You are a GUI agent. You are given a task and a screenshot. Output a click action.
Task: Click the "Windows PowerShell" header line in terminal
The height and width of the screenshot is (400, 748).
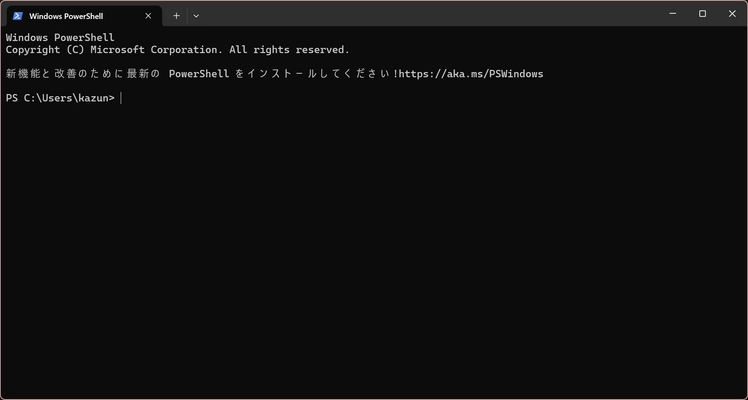pyautogui.click(x=60, y=38)
